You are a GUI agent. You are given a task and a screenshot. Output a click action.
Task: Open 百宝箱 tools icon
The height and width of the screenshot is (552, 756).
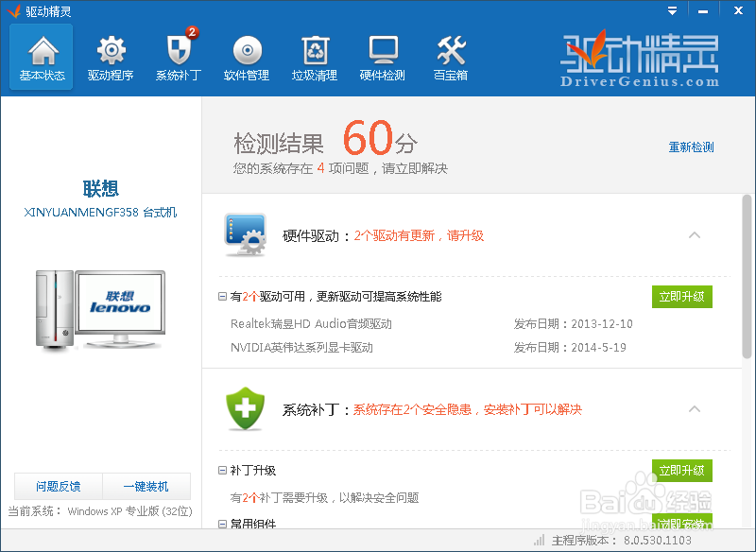(451, 50)
